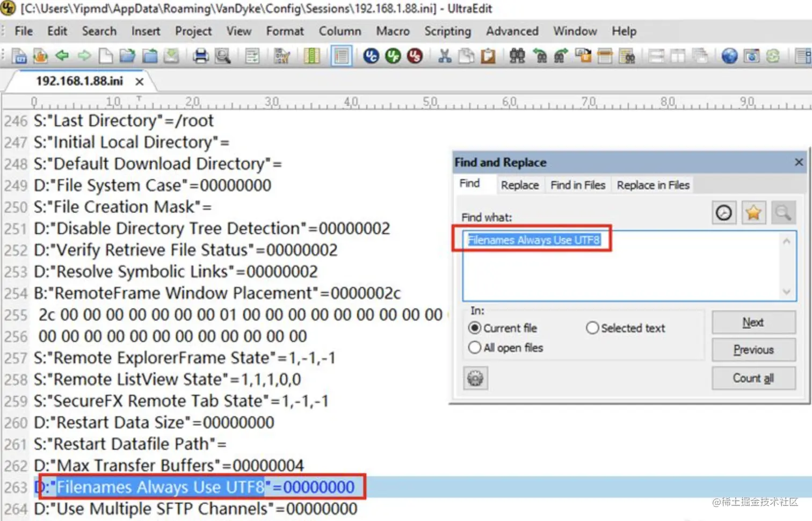Click find previous binoculars icon
The image size is (812, 521).
click(539, 55)
